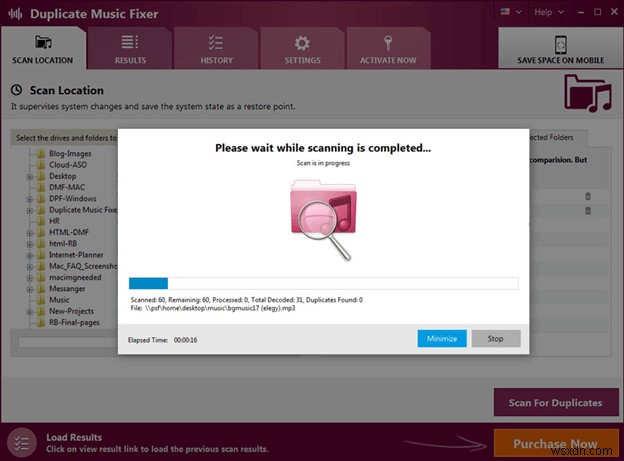
Task: Expand the Internet-Planner folder
Action: (30, 255)
